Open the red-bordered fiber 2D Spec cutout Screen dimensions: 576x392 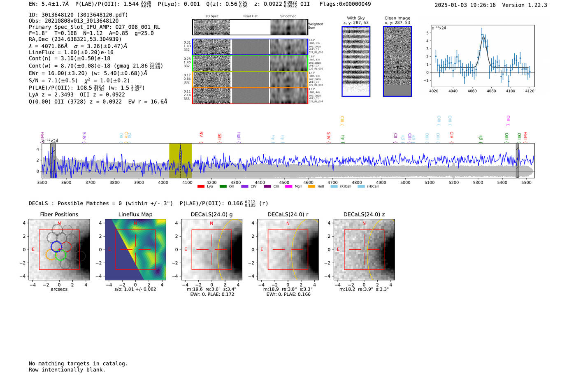click(x=212, y=96)
